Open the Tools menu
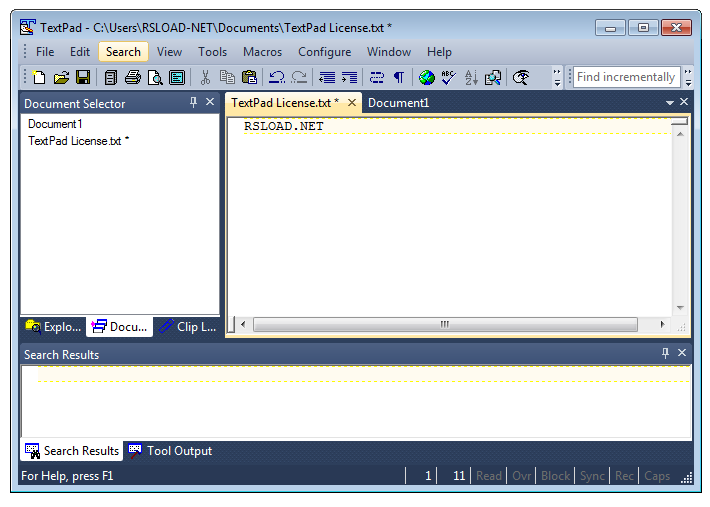The height and width of the screenshot is (507, 710). pyautogui.click(x=212, y=52)
